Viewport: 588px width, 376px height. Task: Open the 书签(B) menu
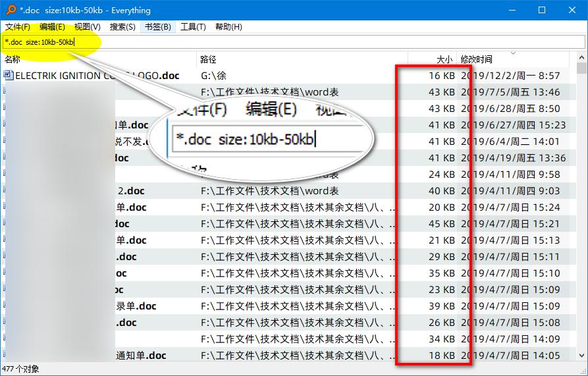[x=158, y=27]
